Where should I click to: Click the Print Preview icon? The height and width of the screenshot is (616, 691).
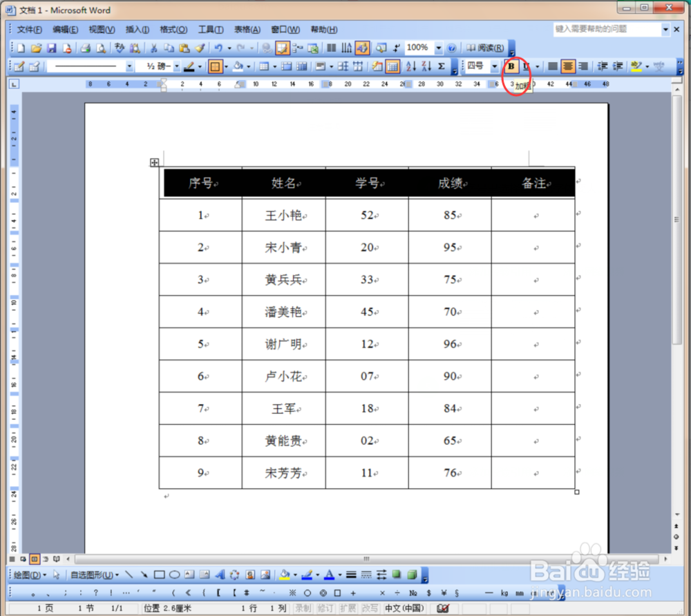coord(100,47)
